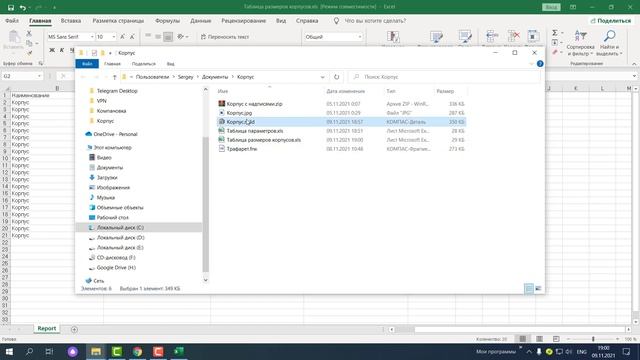
Task: Align text to middle in ribbon
Action: point(158,36)
